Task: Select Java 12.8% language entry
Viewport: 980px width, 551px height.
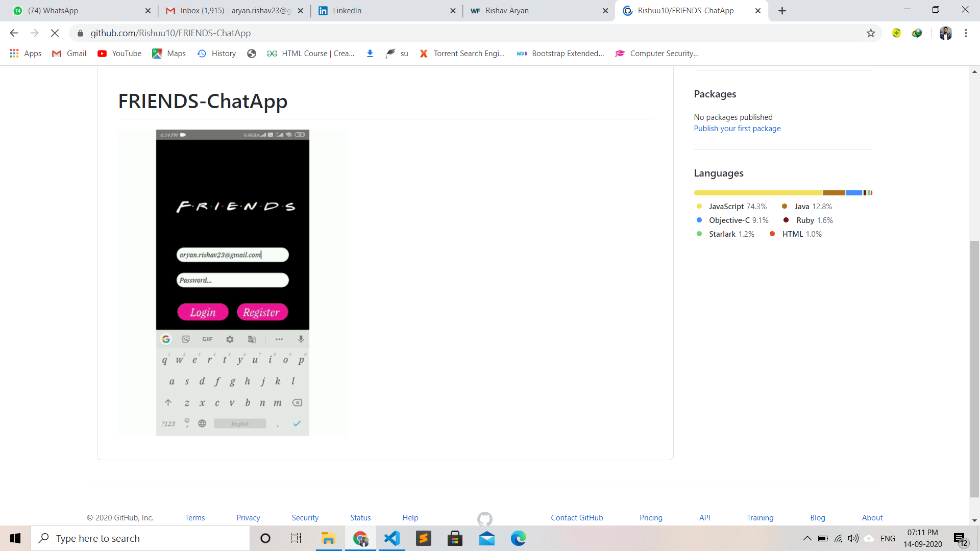Action: [x=807, y=207]
